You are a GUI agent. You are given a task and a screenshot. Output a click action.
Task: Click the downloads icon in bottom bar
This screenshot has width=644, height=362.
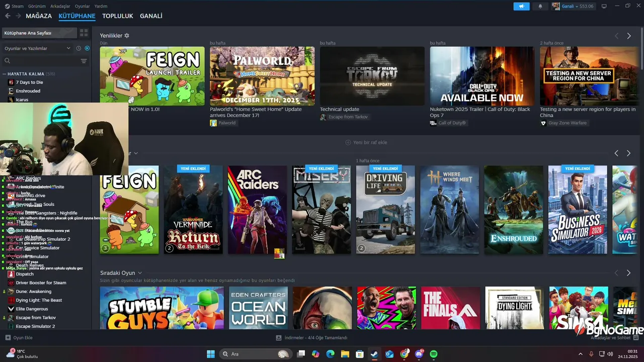coord(279,338)
